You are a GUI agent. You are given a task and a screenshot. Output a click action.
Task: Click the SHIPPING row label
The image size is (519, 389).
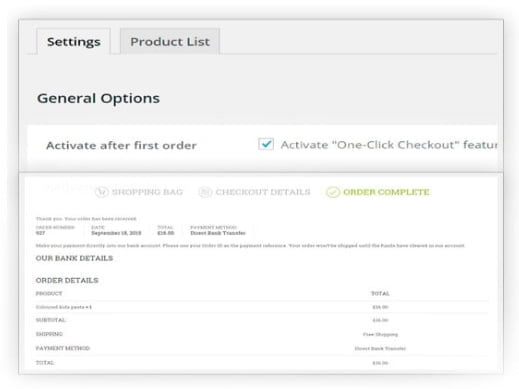(49, 334)
